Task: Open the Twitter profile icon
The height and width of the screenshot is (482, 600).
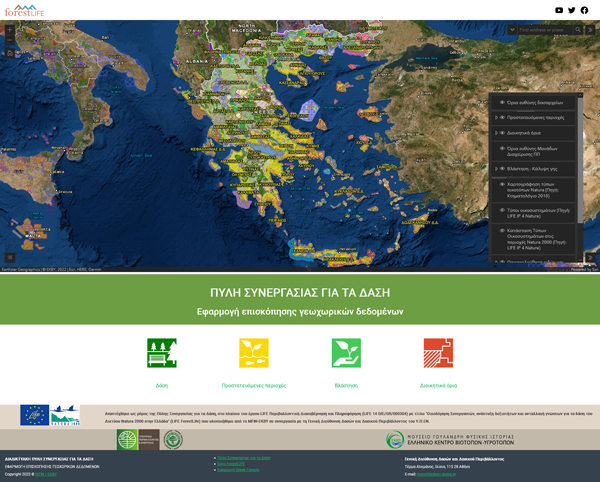Action: pyautogui.click(x=572, y=10)
